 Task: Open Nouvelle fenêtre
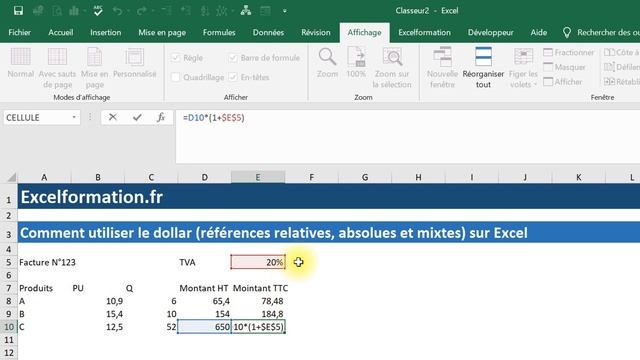(442, 68)
